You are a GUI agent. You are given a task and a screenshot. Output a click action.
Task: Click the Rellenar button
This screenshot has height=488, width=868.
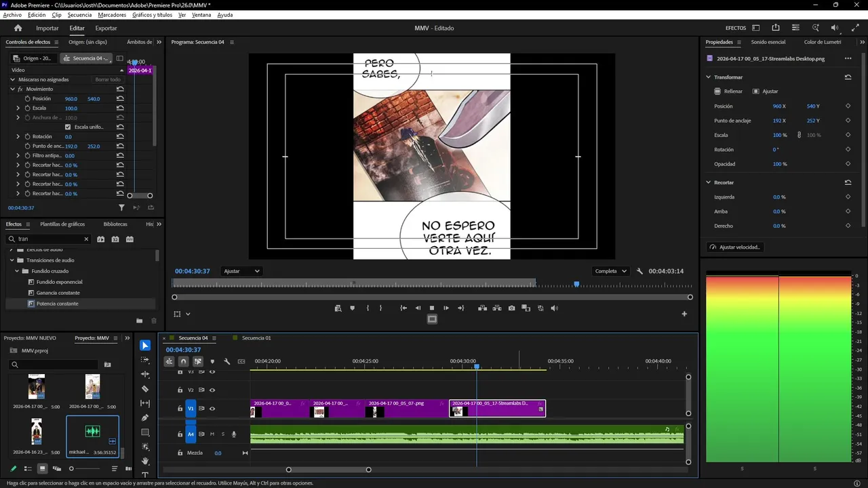[728, 91]
